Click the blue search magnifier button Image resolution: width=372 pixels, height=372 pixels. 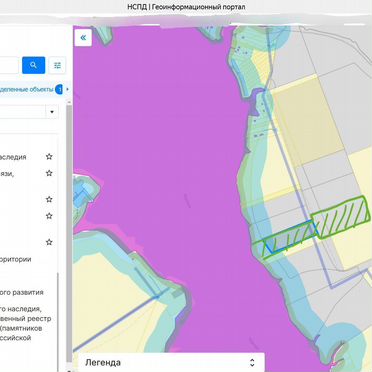pyautogui.click(x=34, y=65)
